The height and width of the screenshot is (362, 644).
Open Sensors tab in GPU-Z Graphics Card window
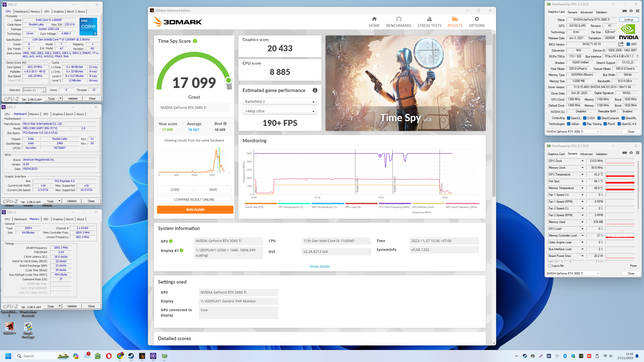pos(572,12)
